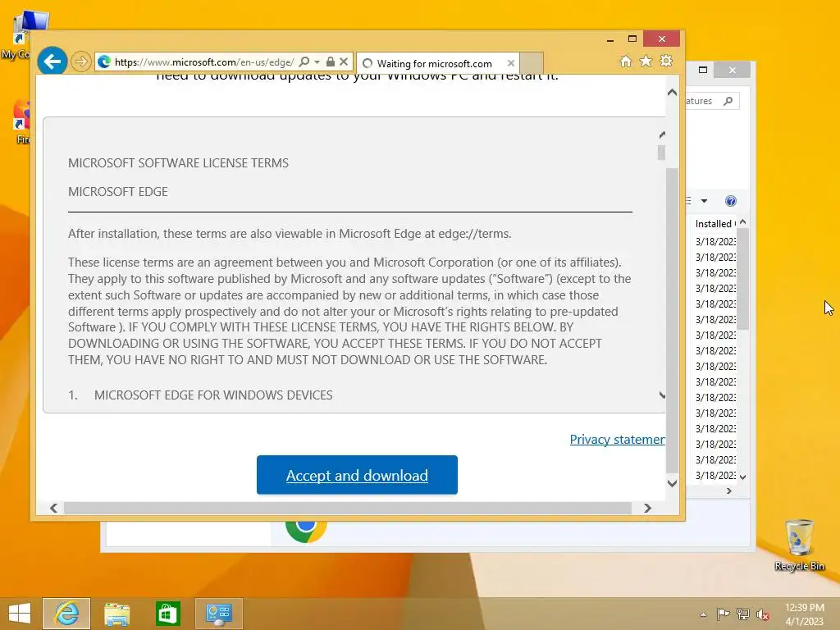
Task: Maximize the Internet Explorer window
Action: tap(632, 39)
